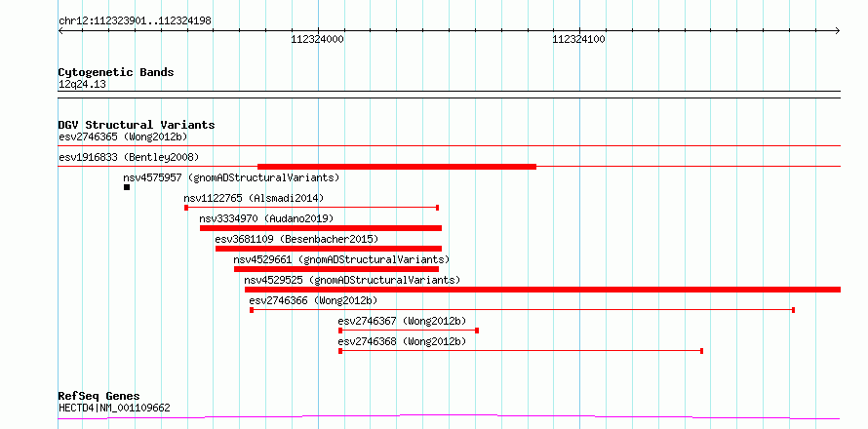Click the magenta HECTD4 gene line
The image size is (868, 429).
point(449,416)
